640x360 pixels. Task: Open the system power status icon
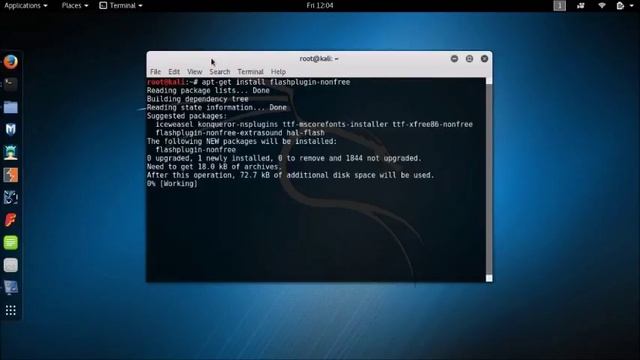620,5
